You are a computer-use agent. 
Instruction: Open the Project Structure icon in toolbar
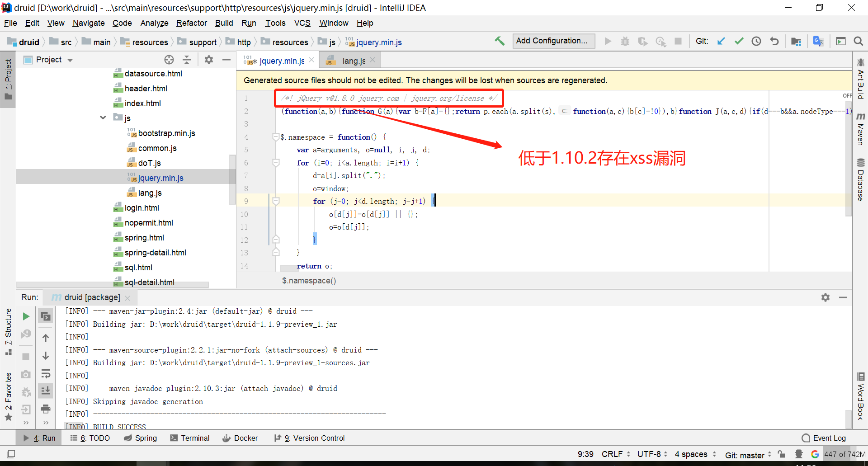click(796, 41)
